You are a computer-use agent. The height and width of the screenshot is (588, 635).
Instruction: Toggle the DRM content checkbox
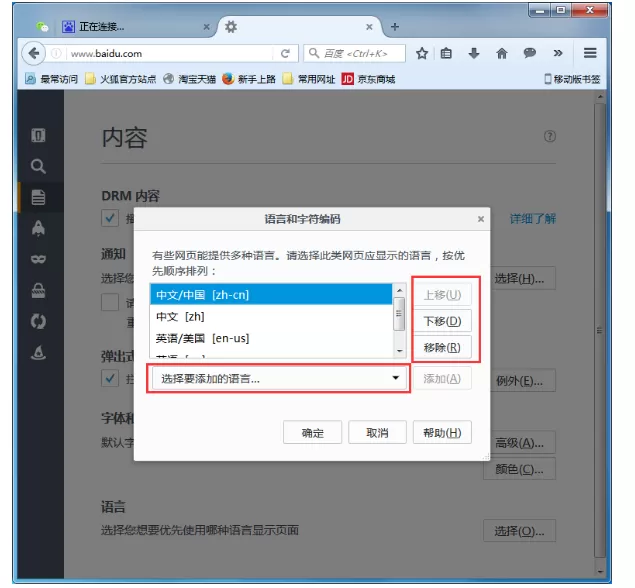coord(110,218)
